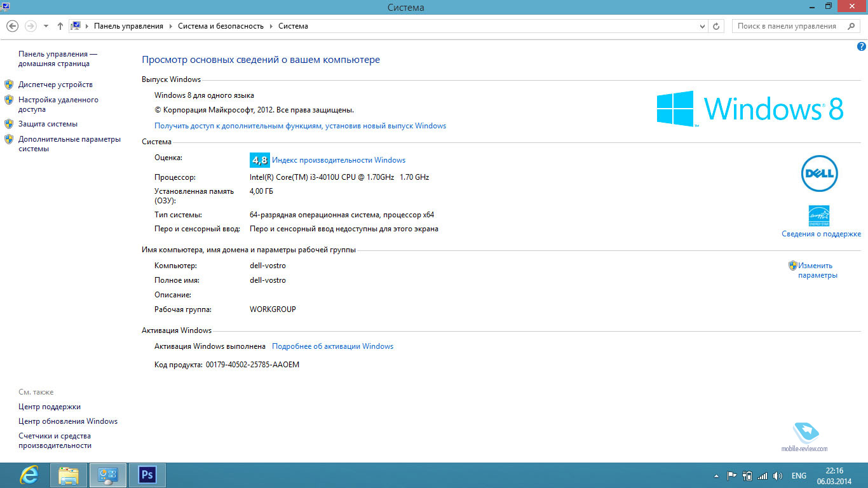Open 'Счетчики и средства производительности' link
868x488 pixels.
coord(55,441)
